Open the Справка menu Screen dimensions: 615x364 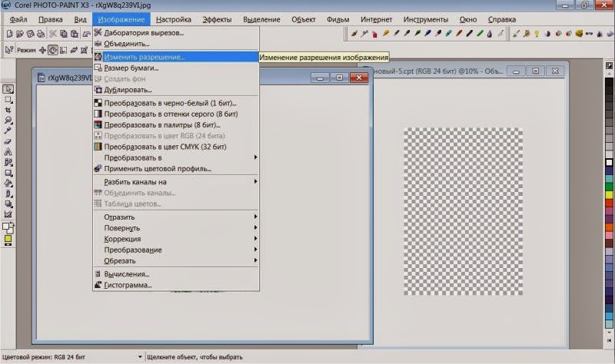pyautogui.click(x=502, y=20)
